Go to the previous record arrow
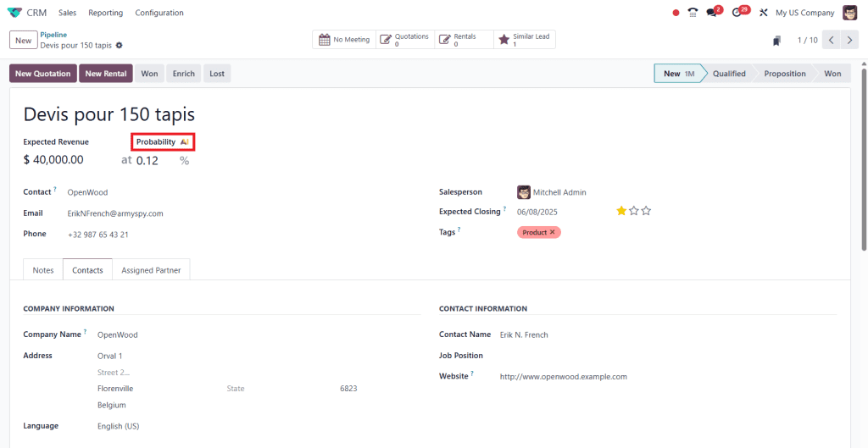The image size is (868, 448). coord(832,41)
